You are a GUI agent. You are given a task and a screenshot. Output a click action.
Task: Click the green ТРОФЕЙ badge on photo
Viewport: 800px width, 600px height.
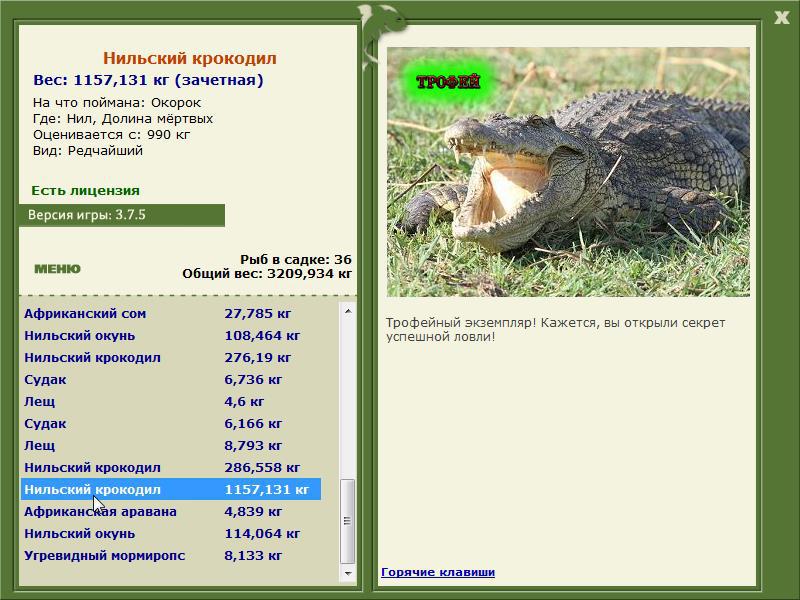[448, 82]
